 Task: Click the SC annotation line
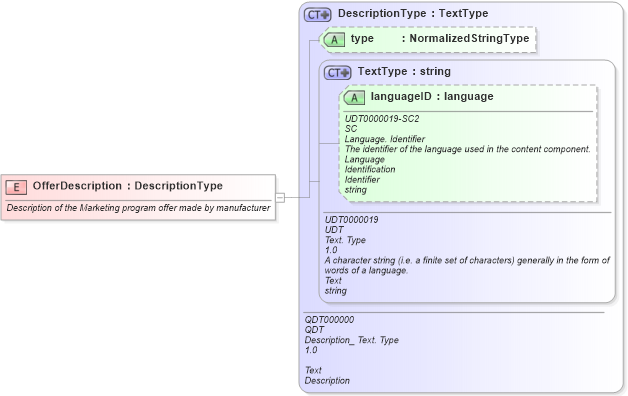(350, 129)
